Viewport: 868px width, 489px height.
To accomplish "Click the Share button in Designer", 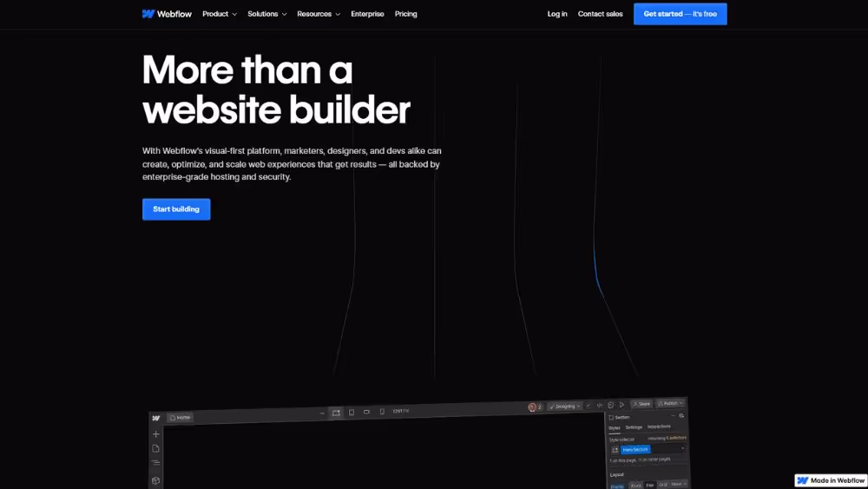I will coord(641,404).
